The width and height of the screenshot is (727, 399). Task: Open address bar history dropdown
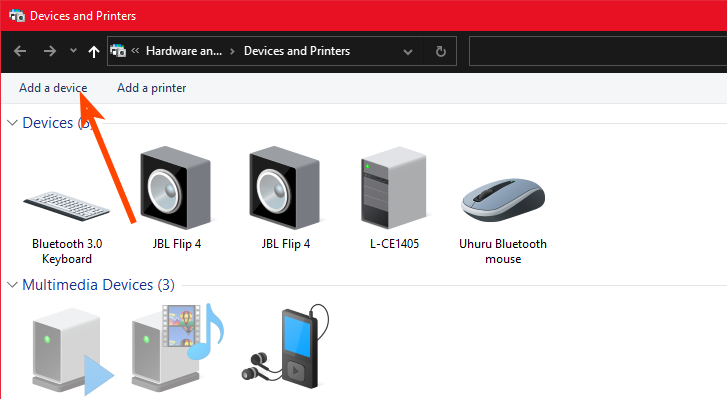(x=408, y=51)
